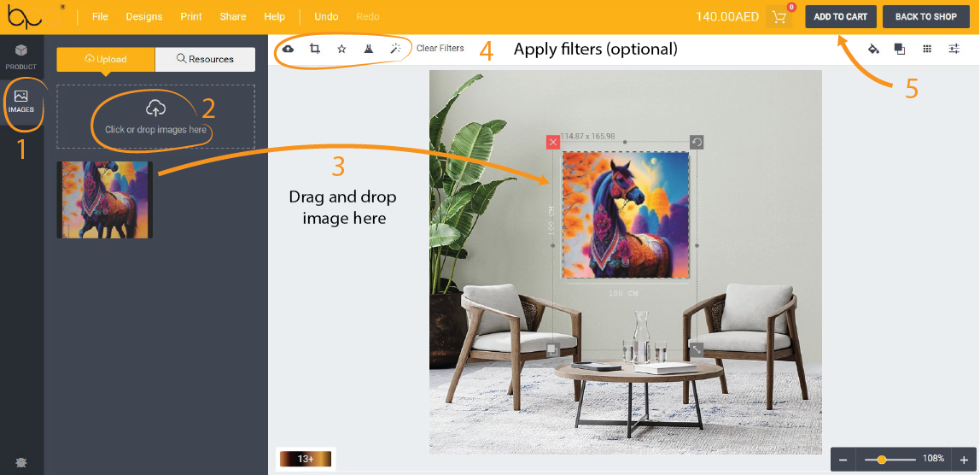Screen dimensions: 980x475
Task: Click the cloud upload icon in the filter toolbar
Action: [288, 49]
